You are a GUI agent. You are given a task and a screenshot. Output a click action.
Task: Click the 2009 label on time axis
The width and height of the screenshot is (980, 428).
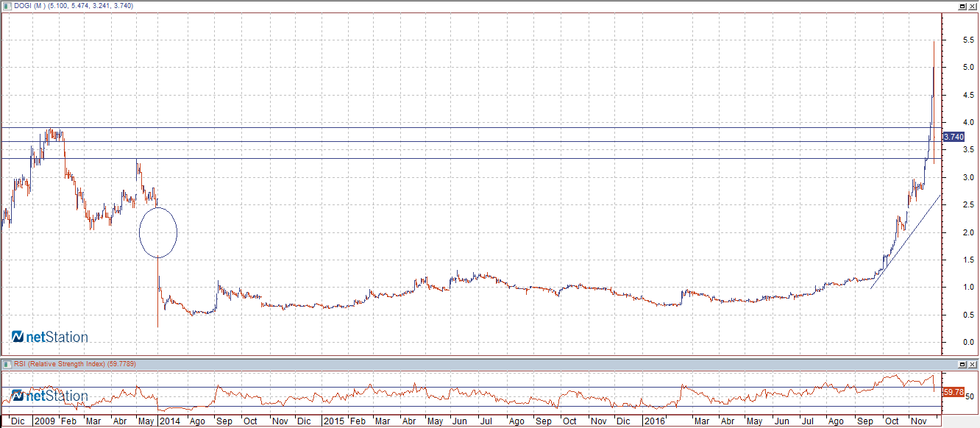(x=46, y=421)
